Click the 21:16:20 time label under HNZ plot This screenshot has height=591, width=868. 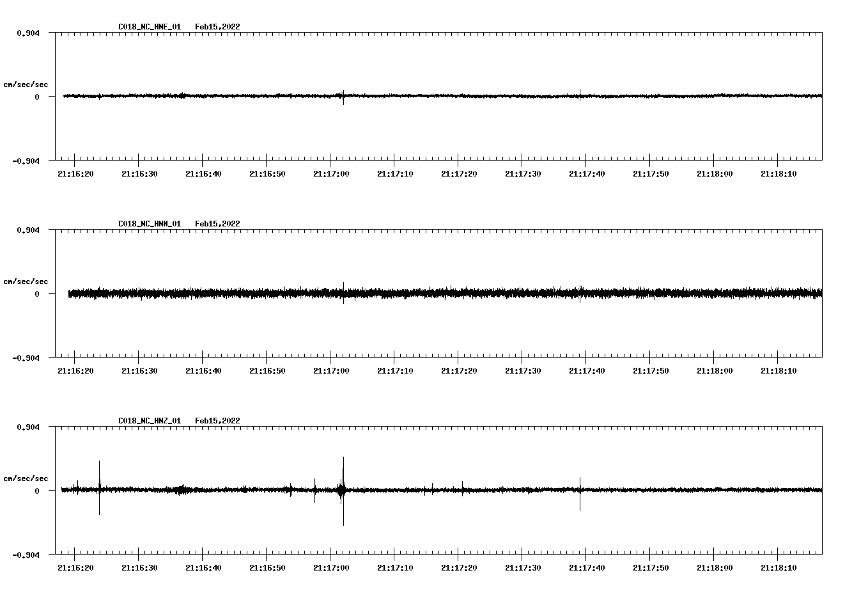[75, 568]
